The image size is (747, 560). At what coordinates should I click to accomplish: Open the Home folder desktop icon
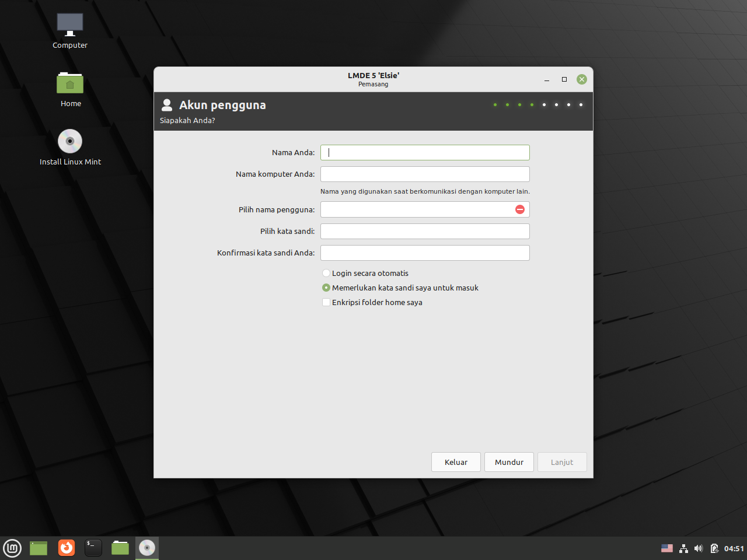70,89
